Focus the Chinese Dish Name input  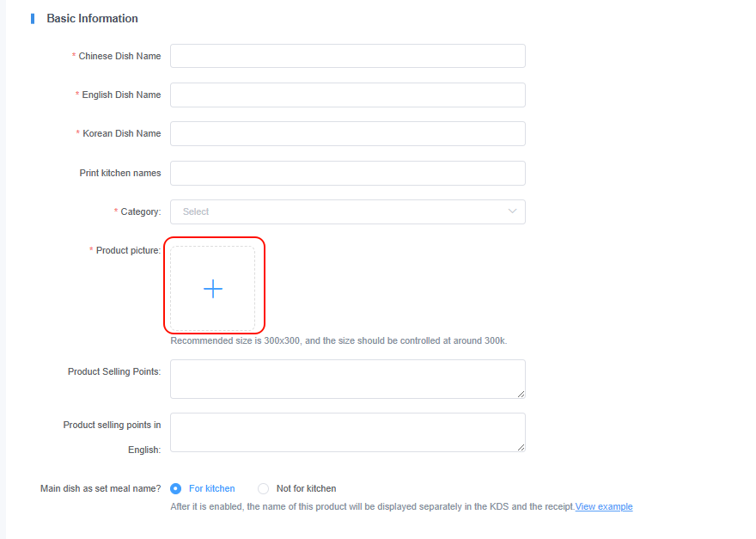click(347, 56)
